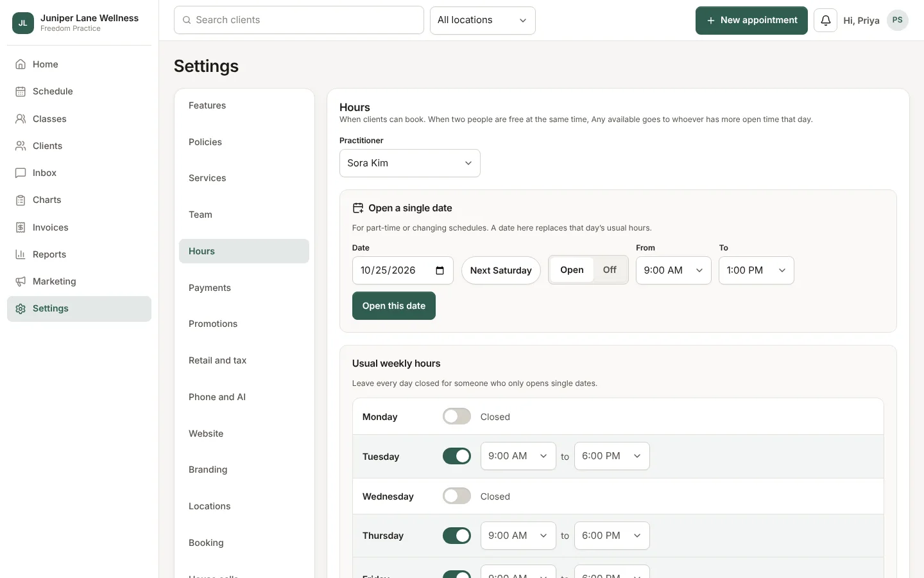Open the From 9:00 AM dropdown
Screen dimensions: 924x578
click(x=674, y=270)
